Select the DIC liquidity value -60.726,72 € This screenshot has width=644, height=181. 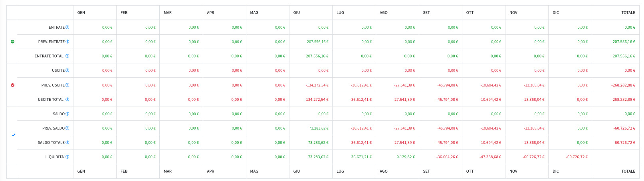577,157
